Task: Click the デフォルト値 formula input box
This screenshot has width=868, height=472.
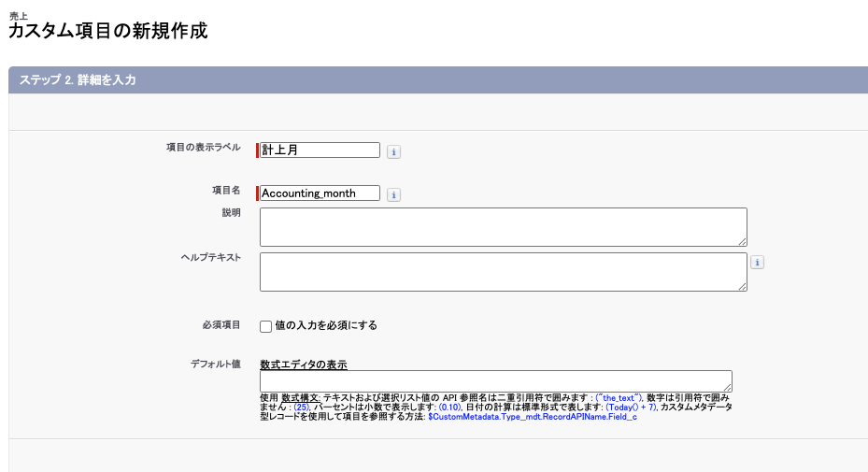Action: [496, 381]
